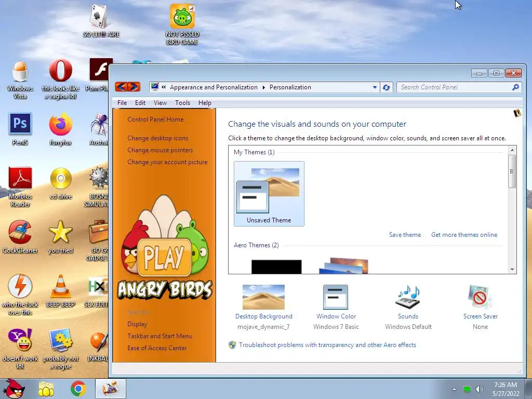Open Window Color settings
Image resolution: width=532 pixels, height=399 pixels.
(x=336, y=307)
